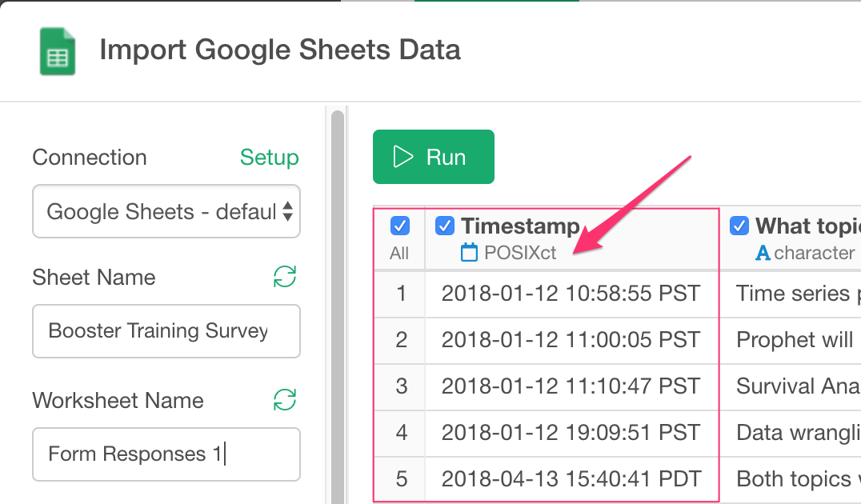
Task: Click the left panel vertical scrollbar
Action: pos(338,306)
